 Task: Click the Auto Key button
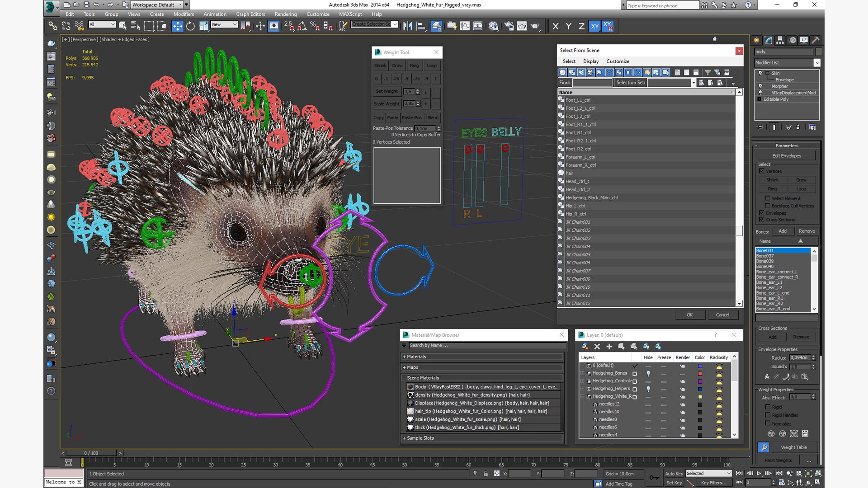tap(674, 474)
